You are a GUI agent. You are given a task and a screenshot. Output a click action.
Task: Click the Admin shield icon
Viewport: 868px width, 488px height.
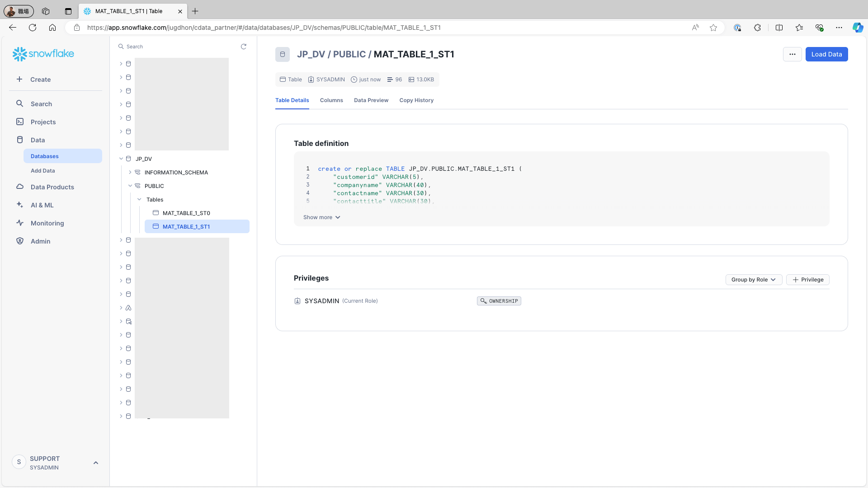click(20, 241)
